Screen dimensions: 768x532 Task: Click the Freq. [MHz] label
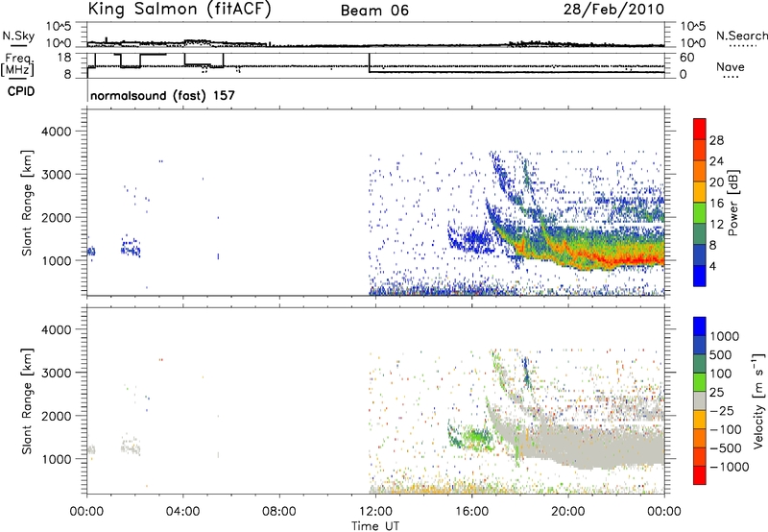pos(17,63)
